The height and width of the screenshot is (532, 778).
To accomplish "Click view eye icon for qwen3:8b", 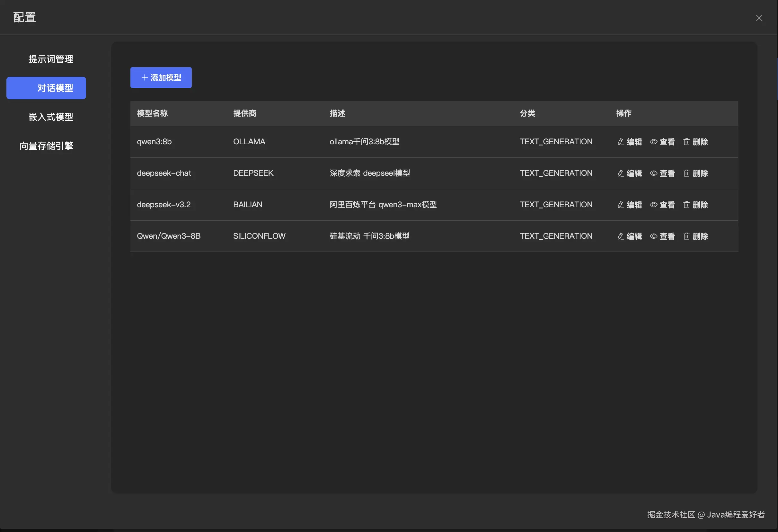I will pos(653,142).
